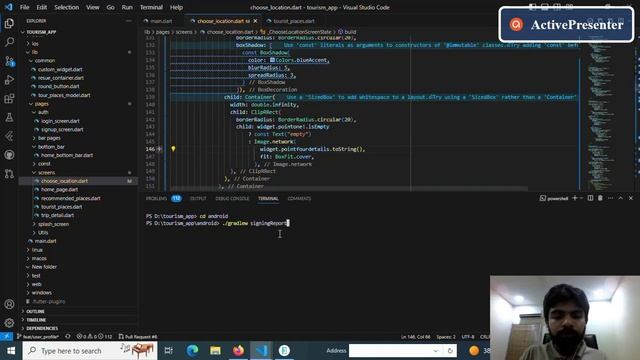
Task: Open the pull requests activity bar icon
Action: point(9,173)
